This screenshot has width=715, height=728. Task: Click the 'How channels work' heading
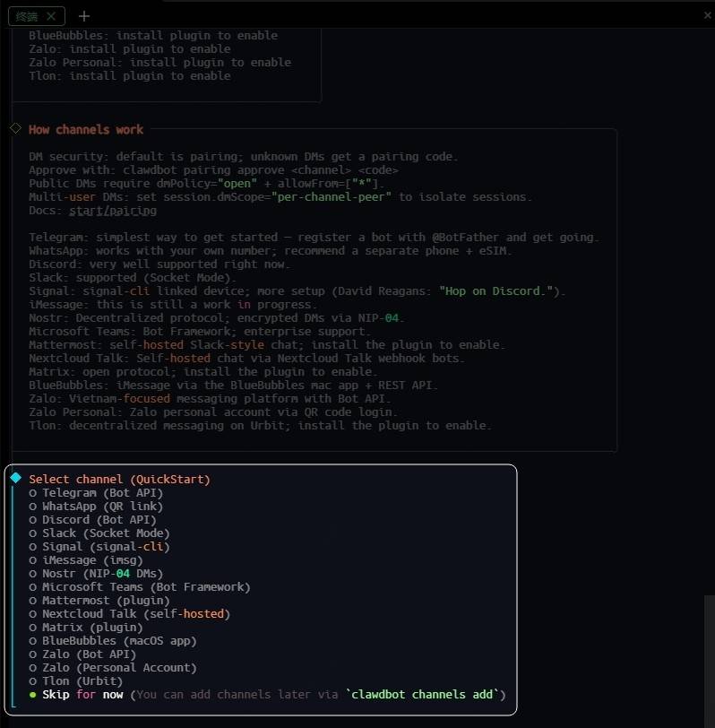[86, 129]
